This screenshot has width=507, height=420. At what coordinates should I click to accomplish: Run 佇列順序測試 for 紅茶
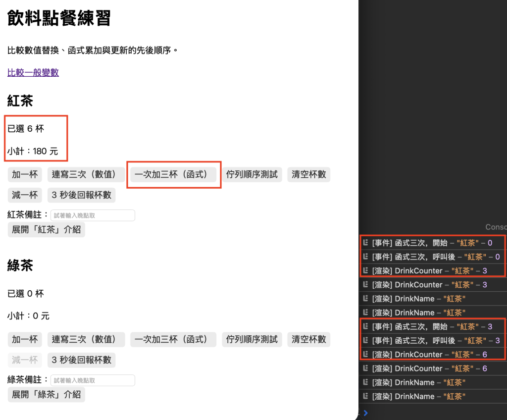coord(252,175)
